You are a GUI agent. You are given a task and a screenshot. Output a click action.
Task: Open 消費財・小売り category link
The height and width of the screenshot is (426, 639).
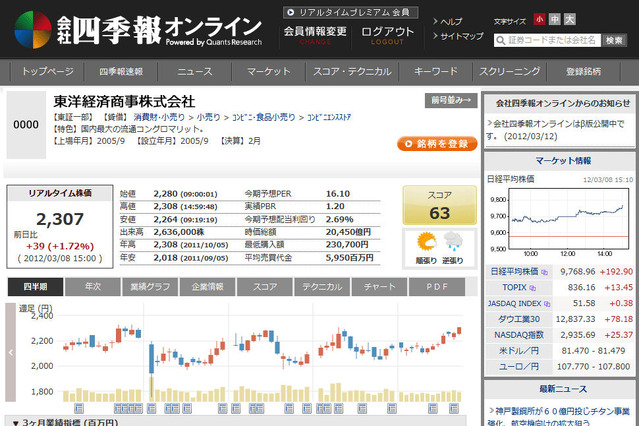click(x=159, y=117)
